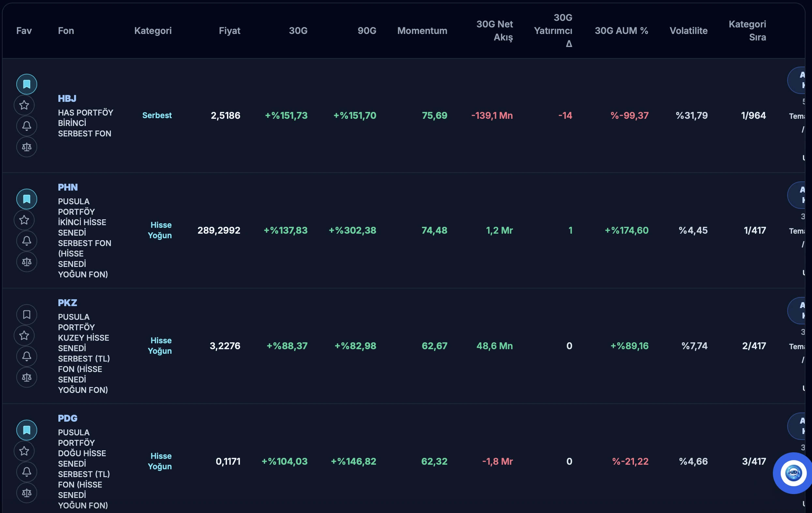812x513 pixels.
Task: Open the chatbot assistant bubble
Action: 793,473
